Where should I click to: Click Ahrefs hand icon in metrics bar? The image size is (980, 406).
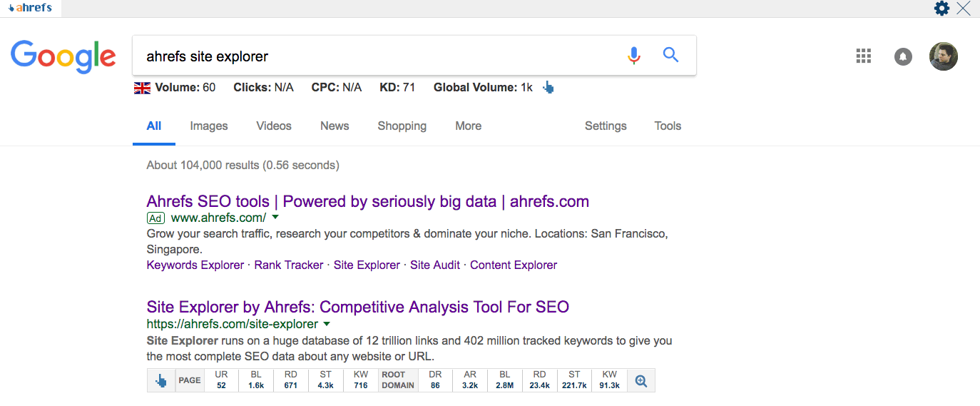tap(161, 380)
